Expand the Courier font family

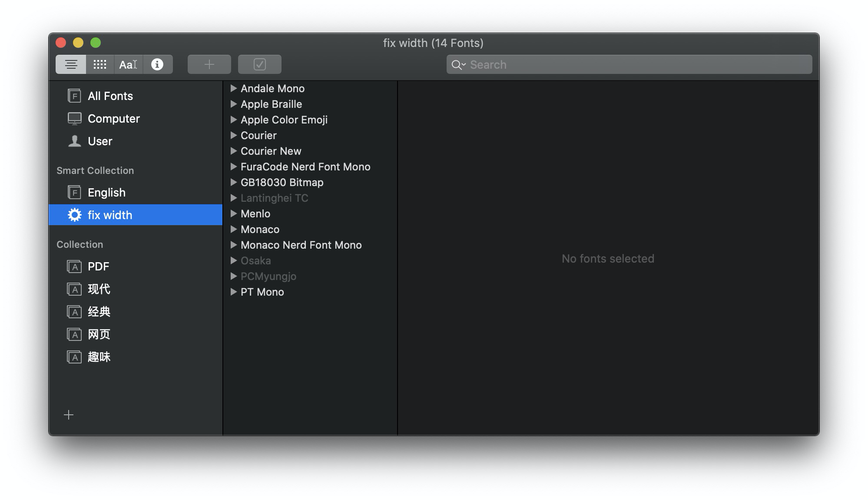(233, 135)
